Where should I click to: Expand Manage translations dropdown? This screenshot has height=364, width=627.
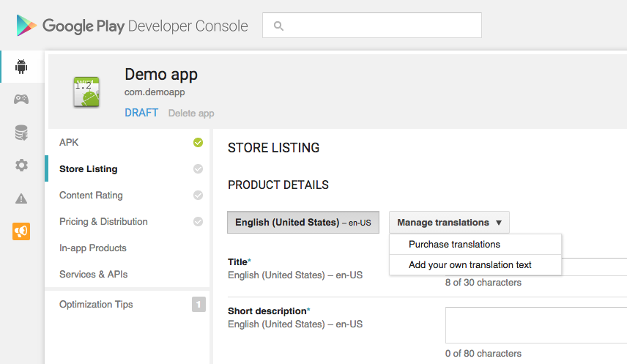click(x=449, y=223)
